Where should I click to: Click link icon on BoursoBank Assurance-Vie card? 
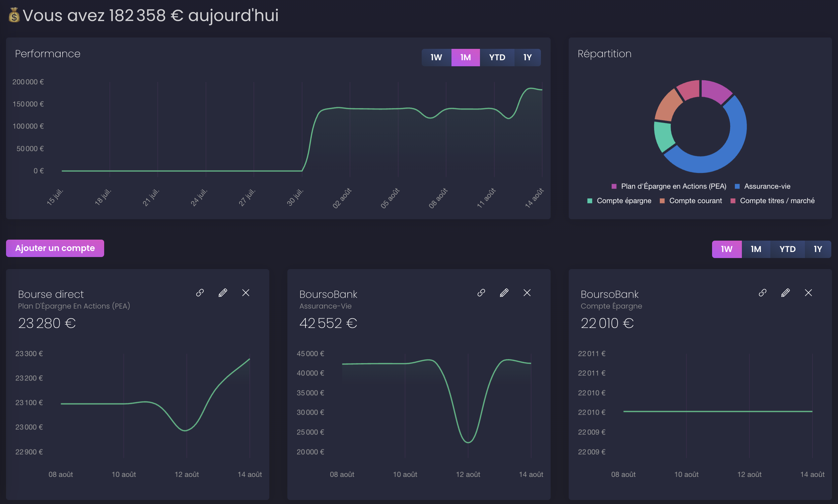coord(481,293)
